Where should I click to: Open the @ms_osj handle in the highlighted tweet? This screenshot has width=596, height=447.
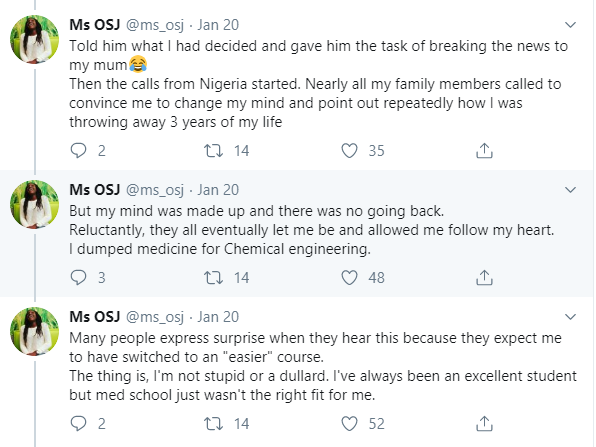(155, 190)
